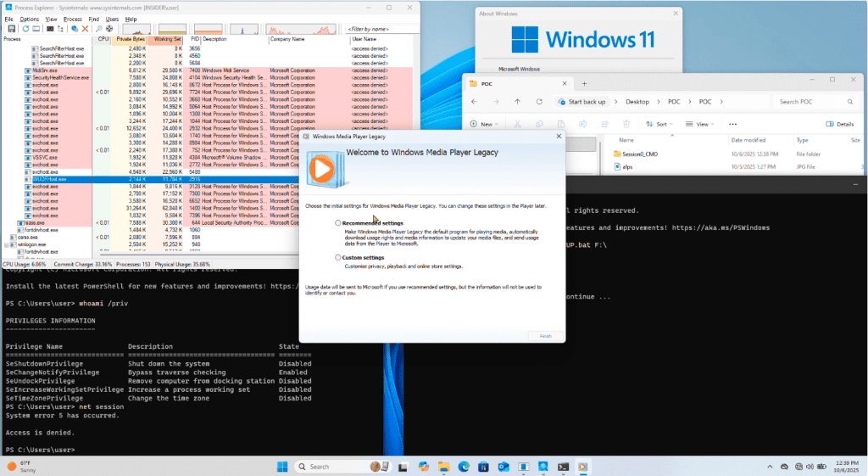Open the Users menu in Process Explorer

[113, 19]
